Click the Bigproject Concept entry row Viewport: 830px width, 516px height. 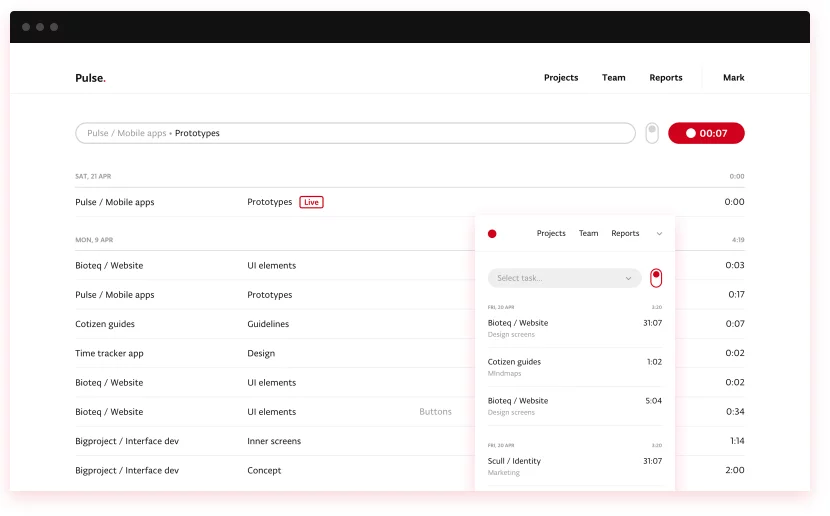(x=264, y=470)
